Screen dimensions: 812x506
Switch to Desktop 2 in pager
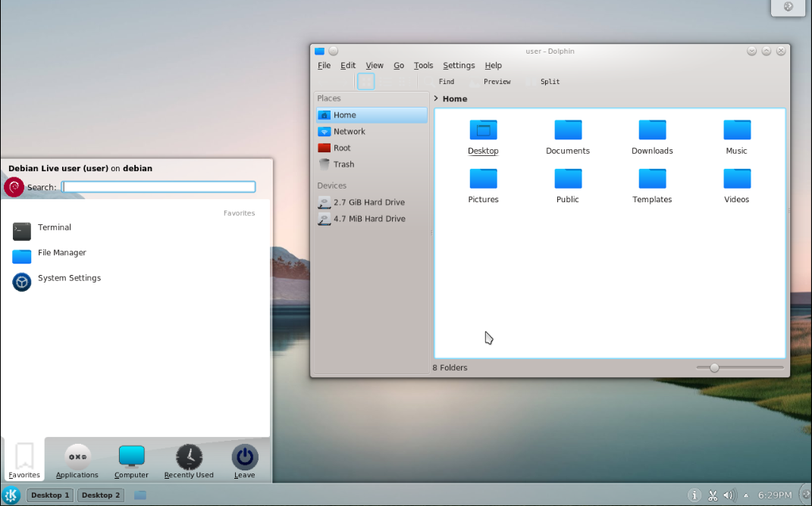[101, 495]
